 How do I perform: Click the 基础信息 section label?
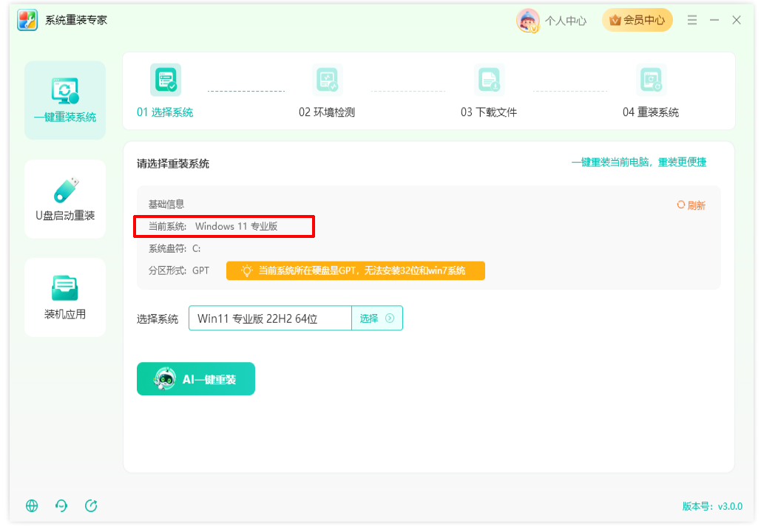click(166, 204)
